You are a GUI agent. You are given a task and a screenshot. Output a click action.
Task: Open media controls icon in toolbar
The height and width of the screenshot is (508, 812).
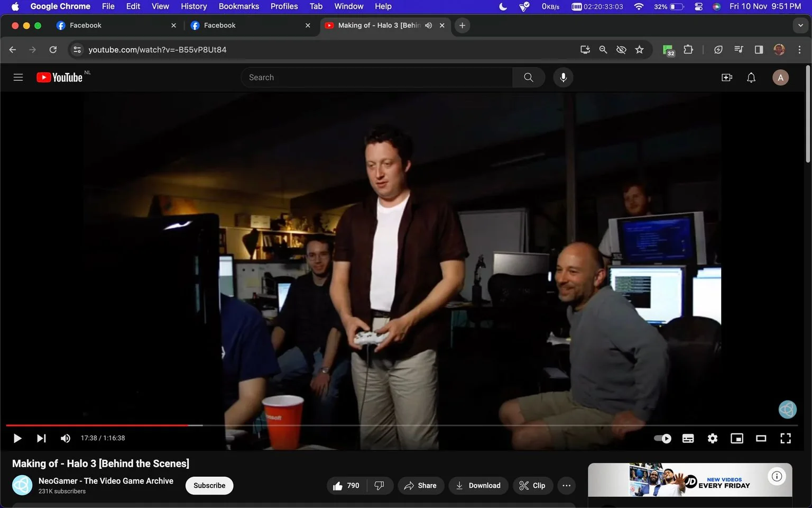pyautogui.click(x=739, y=49)
